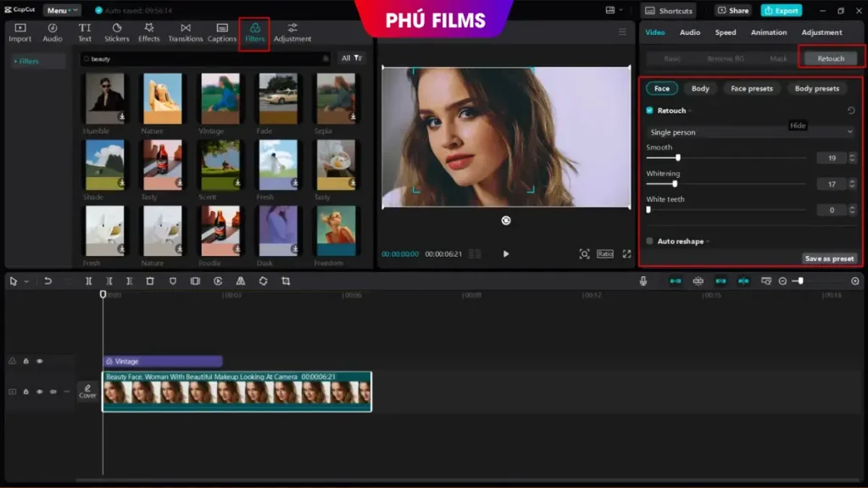868x488 pixels.
Task: Click the Split clip tool
Action: tap(88, 281)
